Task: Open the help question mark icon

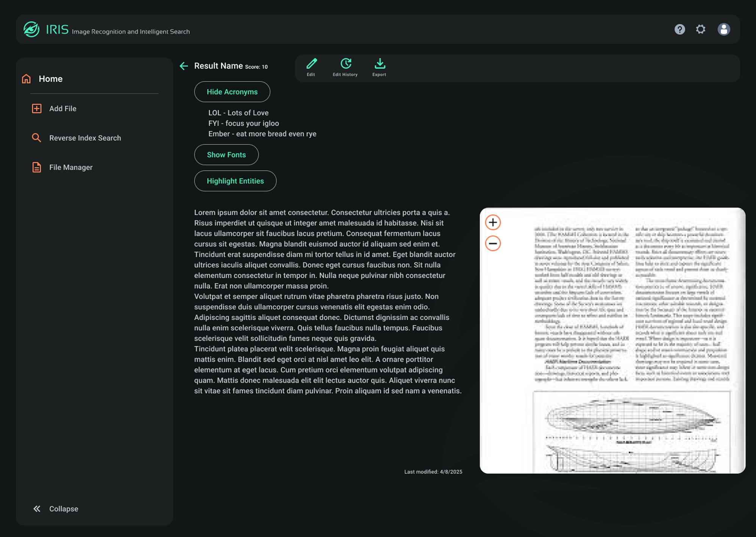Action: point(679,30)
